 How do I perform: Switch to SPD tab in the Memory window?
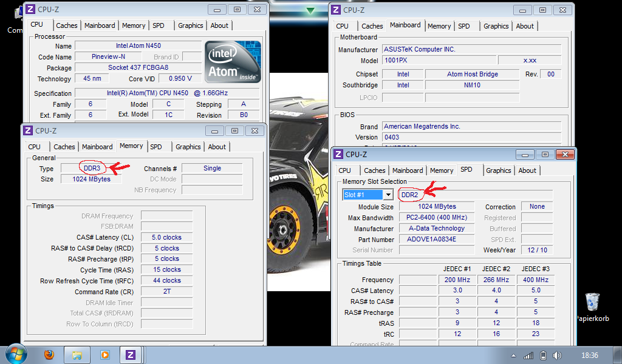[x=156, y=147]
